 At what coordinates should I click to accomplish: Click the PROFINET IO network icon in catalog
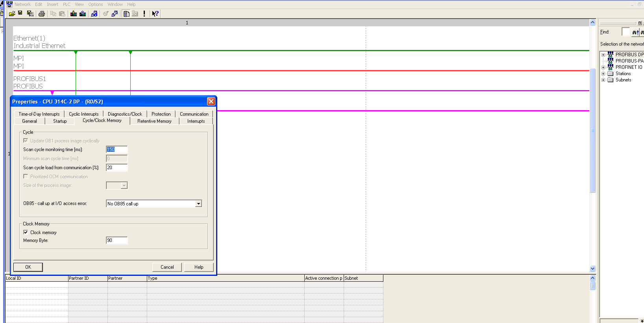pyautogui.click(x=611, y=67)
